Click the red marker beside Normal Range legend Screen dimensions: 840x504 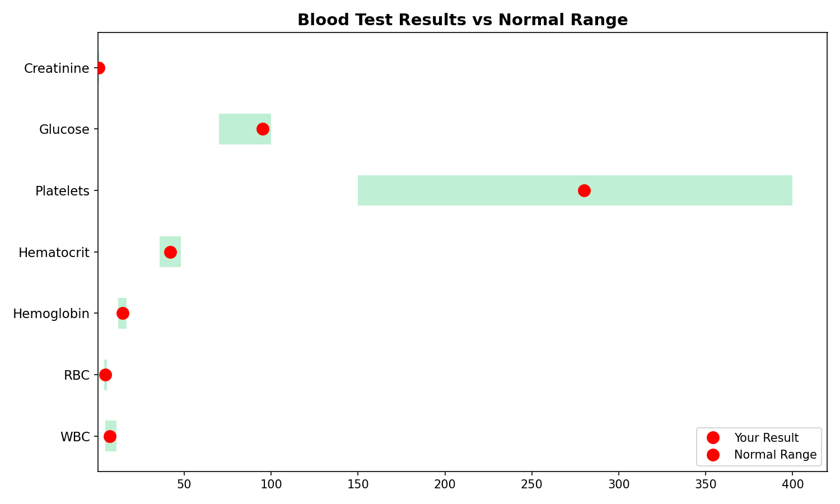pyautogui.click(x=713, y=455)
